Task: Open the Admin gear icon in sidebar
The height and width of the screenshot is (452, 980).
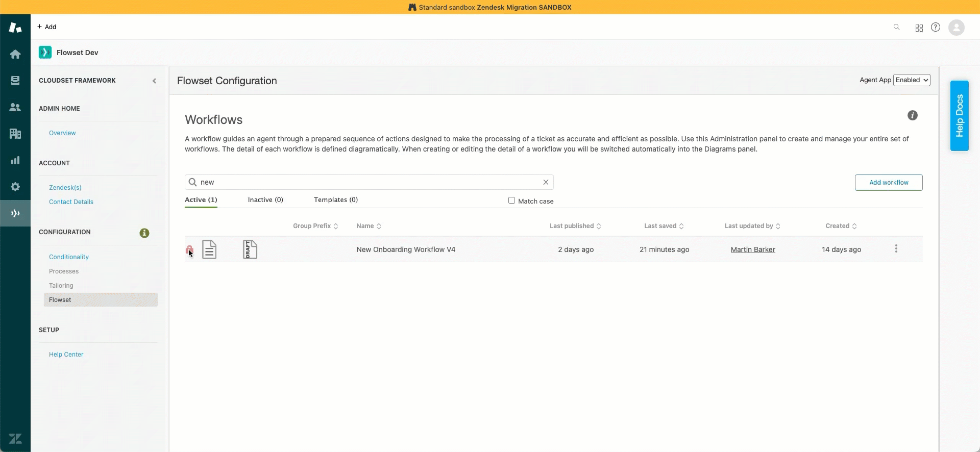Action: [15, 187]
